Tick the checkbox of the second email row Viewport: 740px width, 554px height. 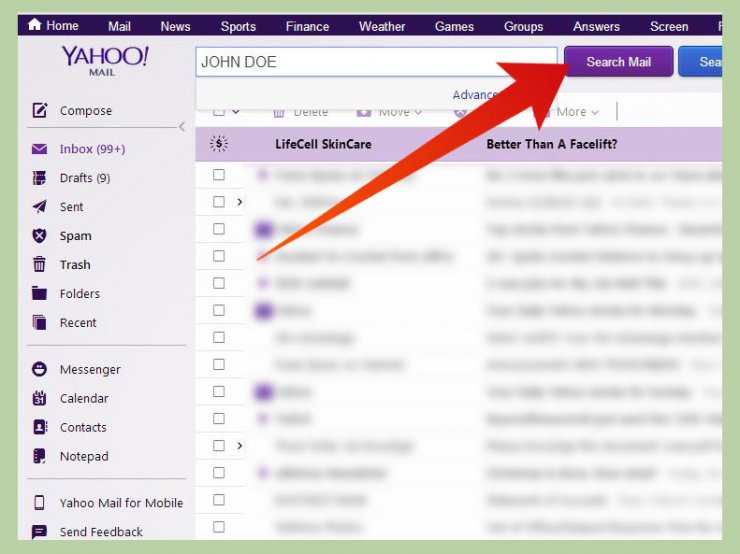click(x=219, y=202)
